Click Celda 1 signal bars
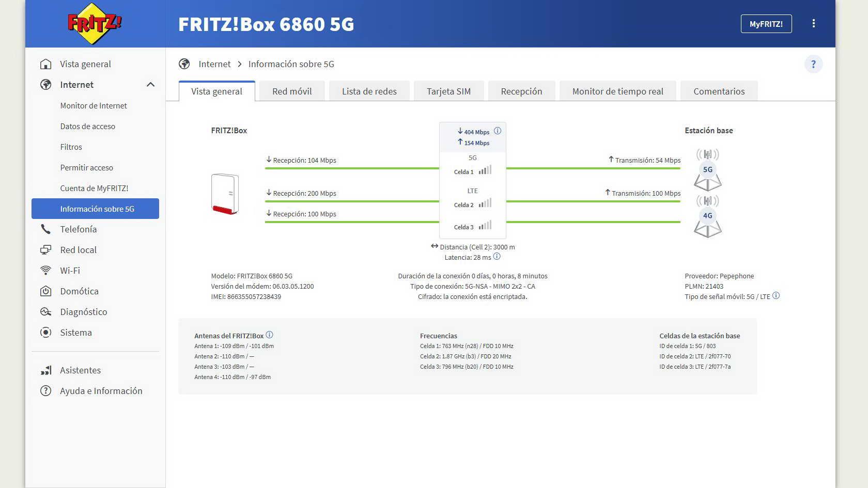 485,170
